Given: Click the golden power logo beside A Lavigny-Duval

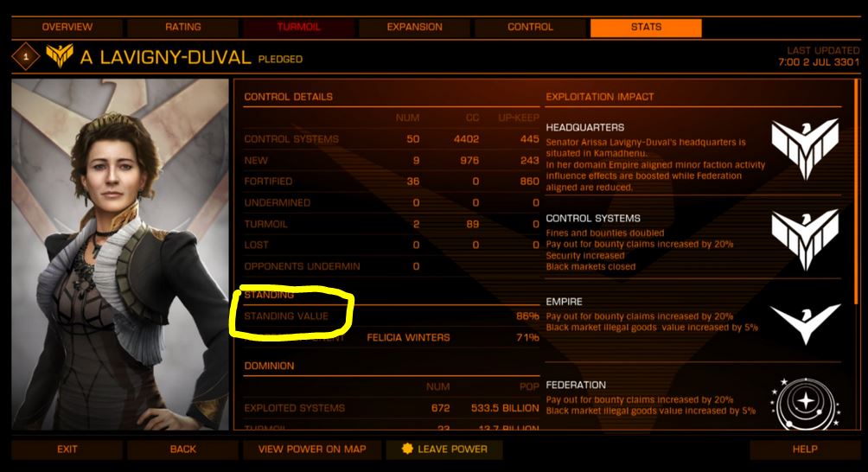Looking at the screenshot, I should pyautogui.click(x=60, y=55).
